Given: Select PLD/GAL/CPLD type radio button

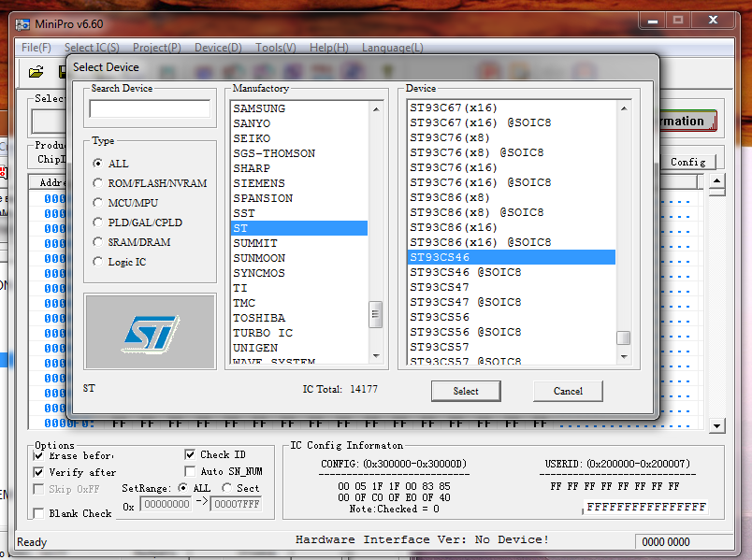Looking at the screenshot, I should (98, 223).
